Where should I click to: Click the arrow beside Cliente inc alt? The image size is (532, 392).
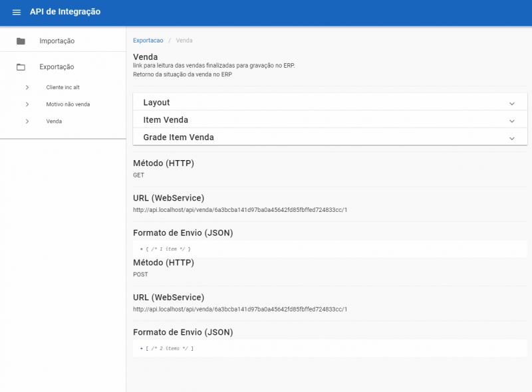[27, 88]
